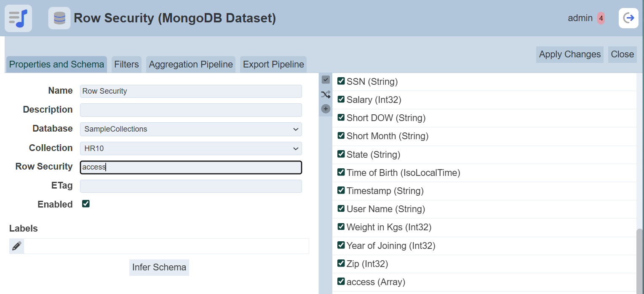
Task: Uncheck the Enabled checkbox
Action: (86, 204)
